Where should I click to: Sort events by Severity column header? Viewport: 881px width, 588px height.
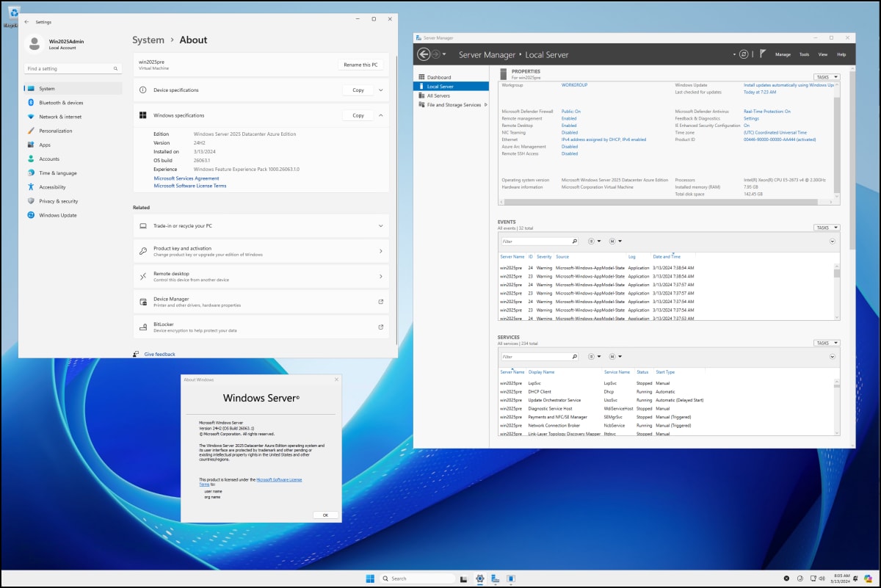[544, 257]
